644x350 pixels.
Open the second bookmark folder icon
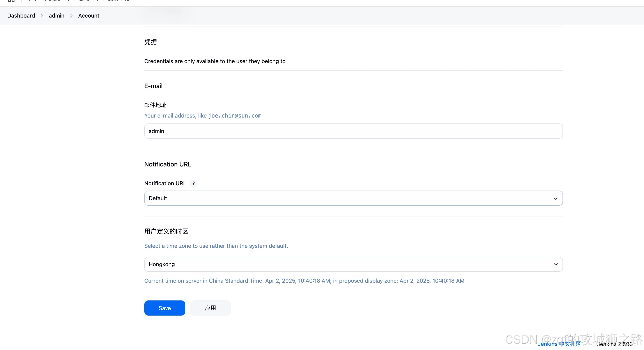(x=72, y=1)
